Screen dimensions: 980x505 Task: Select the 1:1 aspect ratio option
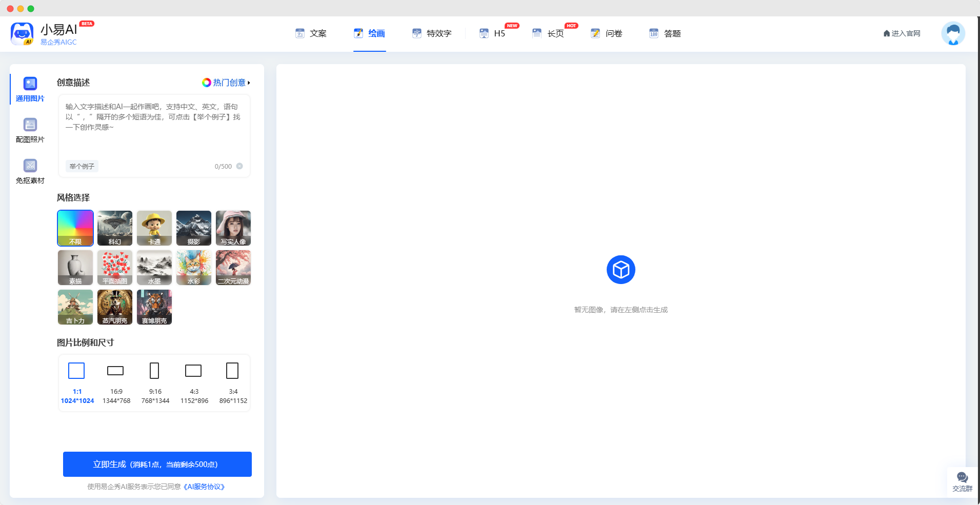pos(77,382)
